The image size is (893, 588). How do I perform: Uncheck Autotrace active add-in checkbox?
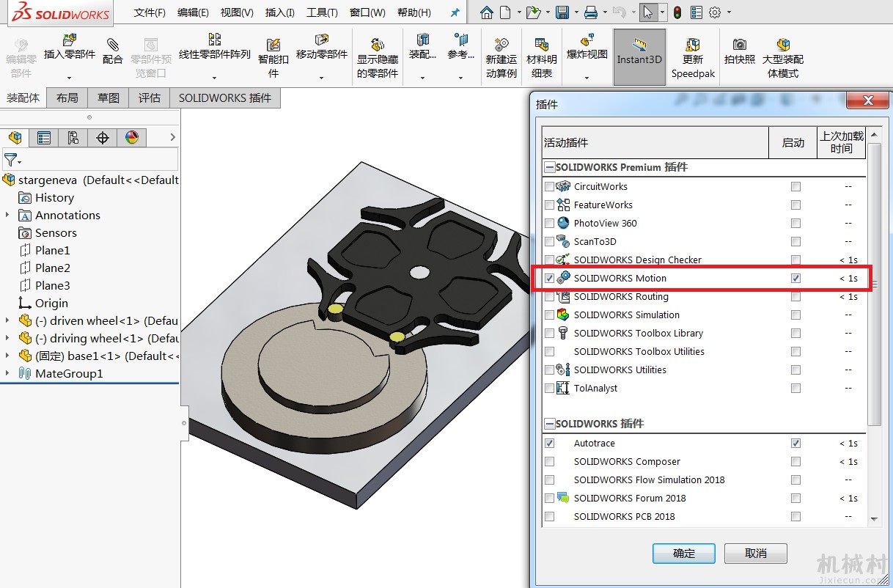click(549, 443)
